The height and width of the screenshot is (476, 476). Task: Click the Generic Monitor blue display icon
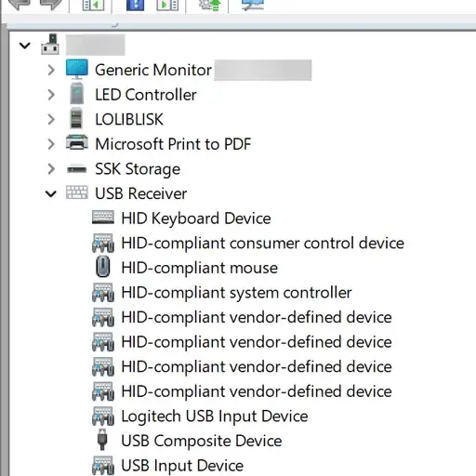(x=77, y=69)
